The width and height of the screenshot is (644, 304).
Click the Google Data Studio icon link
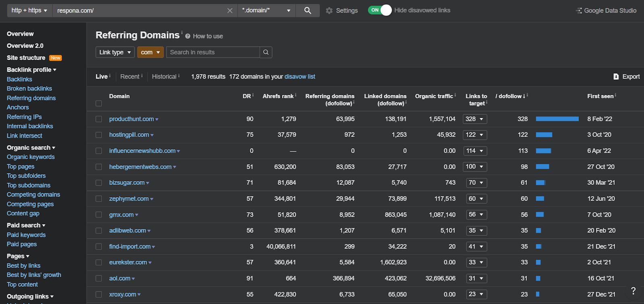pyautogui.click(x=579, y=10)
